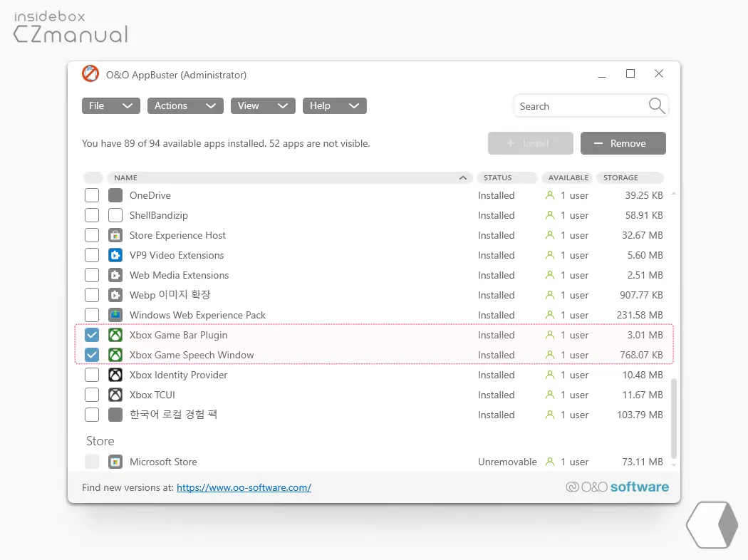Click the 231.58 MB storage value
748x560 pixels.
coord(640,315)
